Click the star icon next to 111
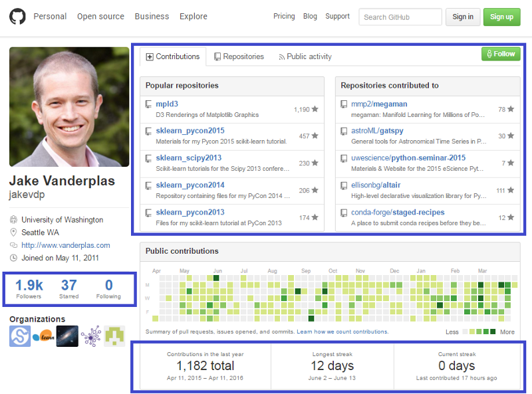 tap(511, 190)
